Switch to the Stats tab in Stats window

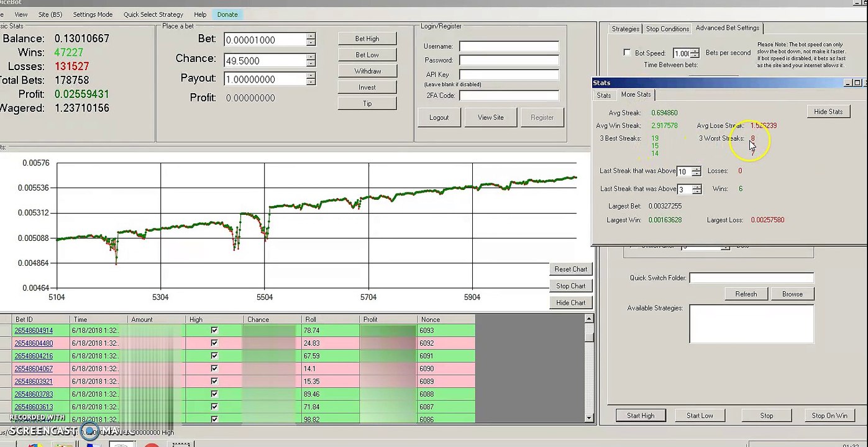tap(604, 95)
